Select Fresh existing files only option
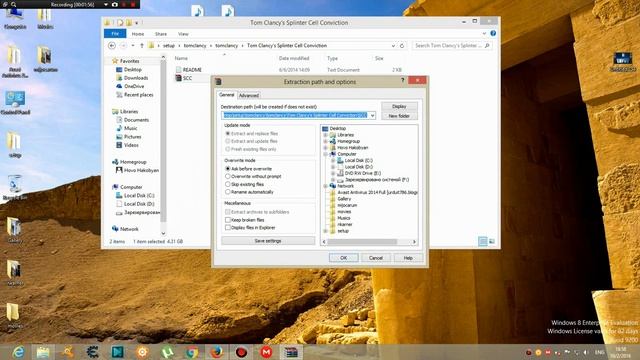 point(228,149)
